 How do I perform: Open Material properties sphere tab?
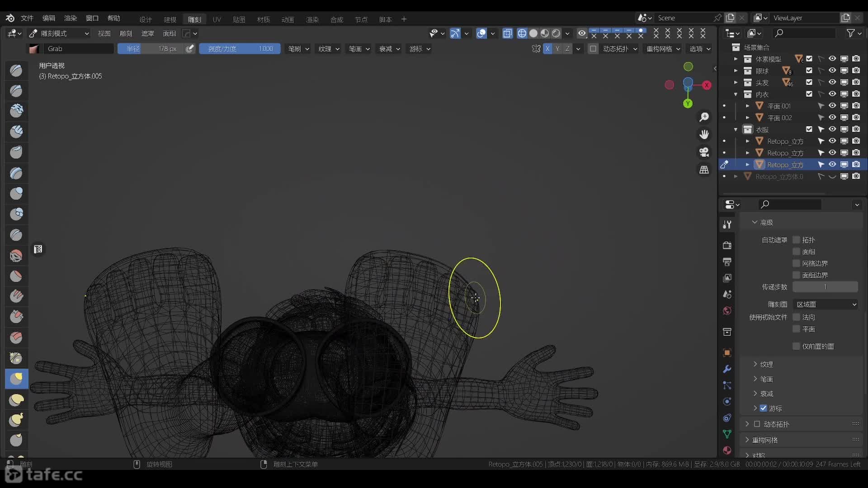(x=727, y=450)
